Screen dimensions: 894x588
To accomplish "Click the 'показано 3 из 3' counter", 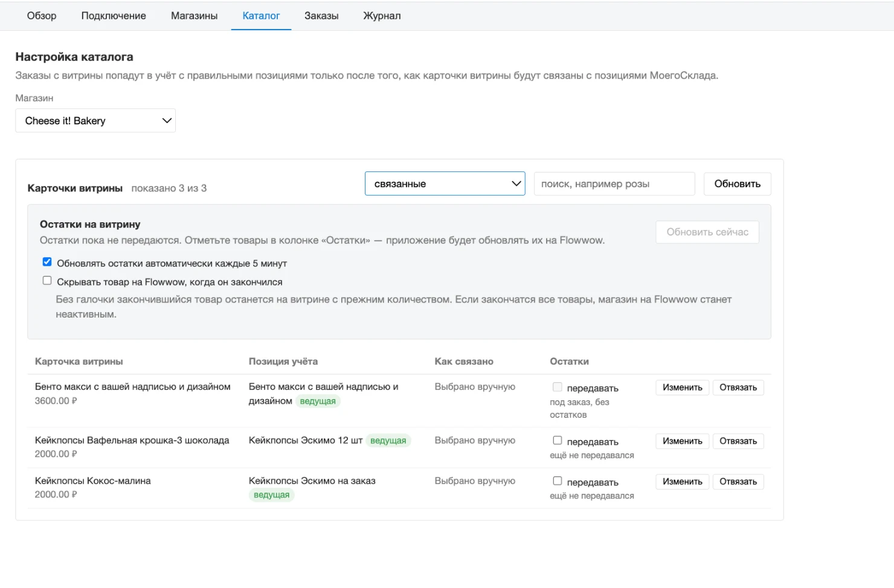I will [169, 188].
